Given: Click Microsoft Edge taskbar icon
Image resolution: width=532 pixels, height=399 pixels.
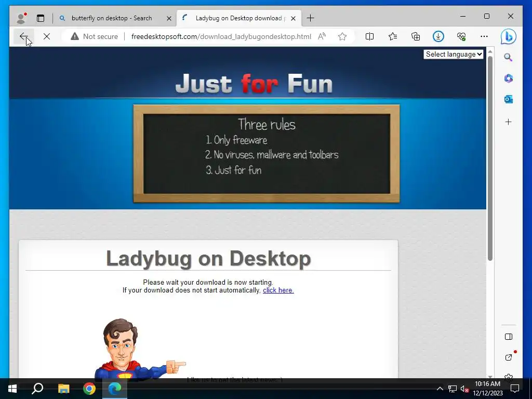Looking at the screenshot, I should click(x=115, y=389).
